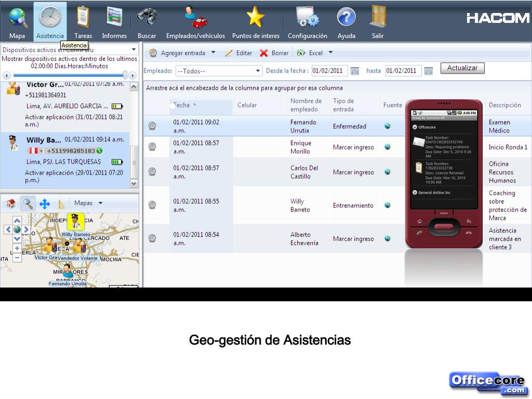Click the map home icon
532x399 pixels.
pyautogui.click(x=11, y=203)
